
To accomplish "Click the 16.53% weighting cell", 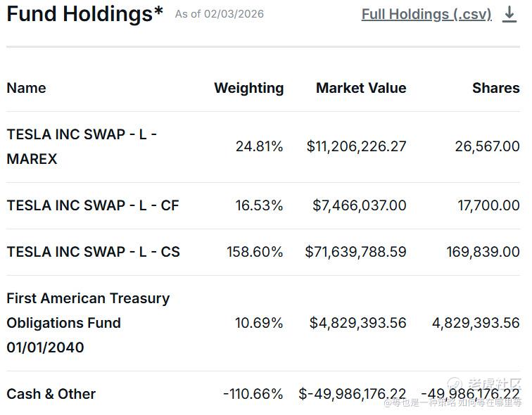I will (x=259, y=205).
